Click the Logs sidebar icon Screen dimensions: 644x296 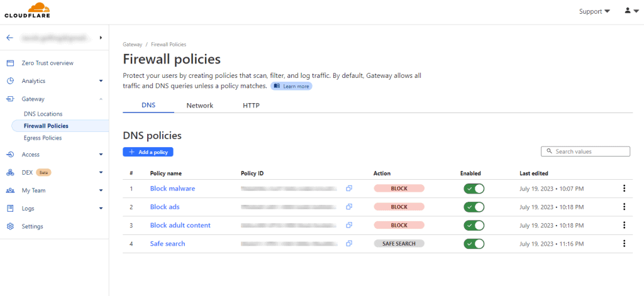tap(11, 208)
